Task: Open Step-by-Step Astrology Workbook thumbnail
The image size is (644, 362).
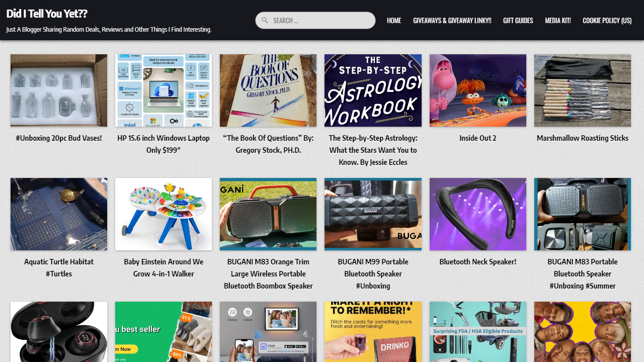Action: [x=373, y=90]
